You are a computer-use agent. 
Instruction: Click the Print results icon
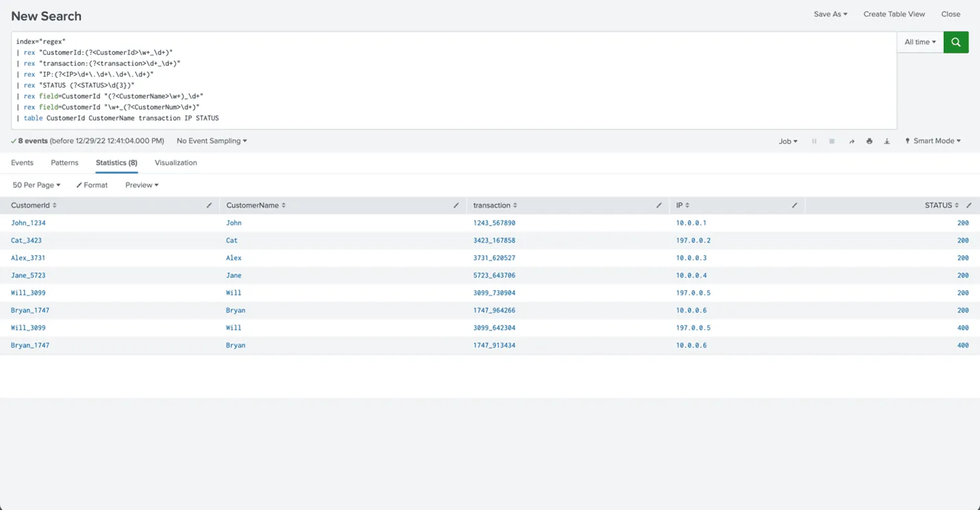coord(869,141)
